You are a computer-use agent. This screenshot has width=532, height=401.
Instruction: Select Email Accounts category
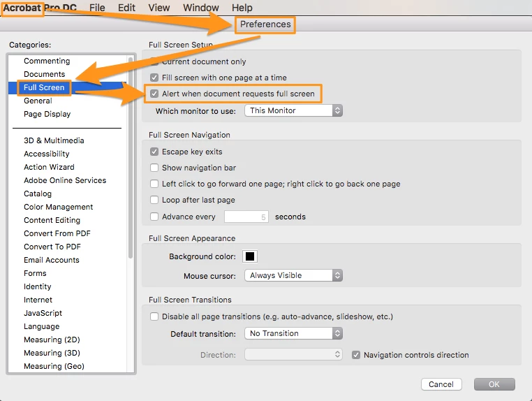pos(52,260)
